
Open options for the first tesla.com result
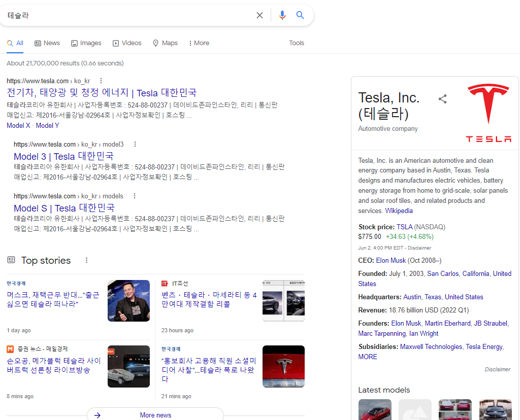[101, 81]
